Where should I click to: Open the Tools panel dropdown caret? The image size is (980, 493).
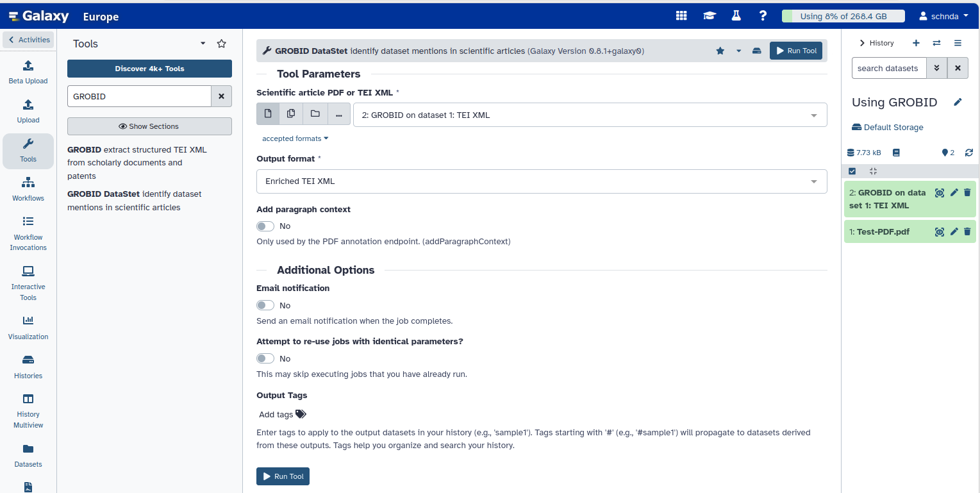point(203,44)
